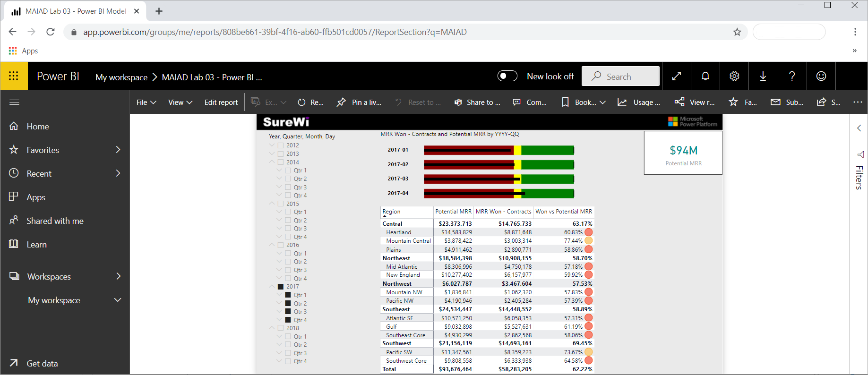Open a new browser tab

(x=159, y=11)
